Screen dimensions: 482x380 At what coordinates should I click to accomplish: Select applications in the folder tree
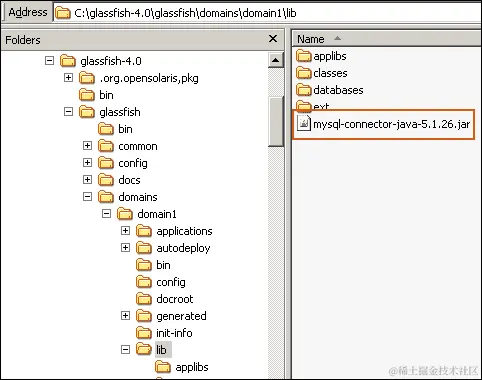tap(184, 231)
